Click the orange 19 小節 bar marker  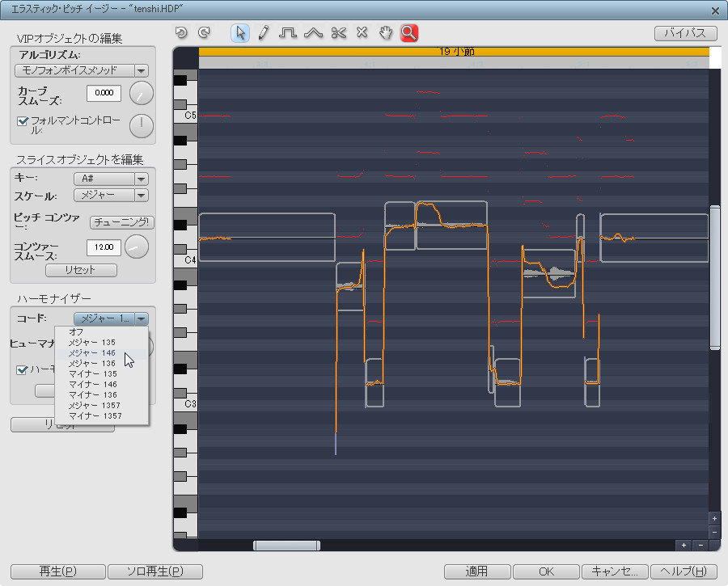tap(454, 52)
